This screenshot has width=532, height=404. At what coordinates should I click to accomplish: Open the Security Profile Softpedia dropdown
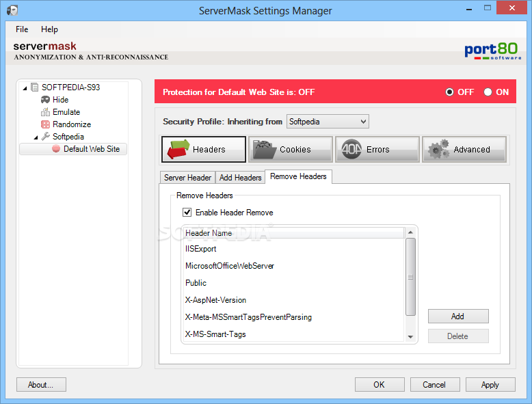click(x=328, y=122)
